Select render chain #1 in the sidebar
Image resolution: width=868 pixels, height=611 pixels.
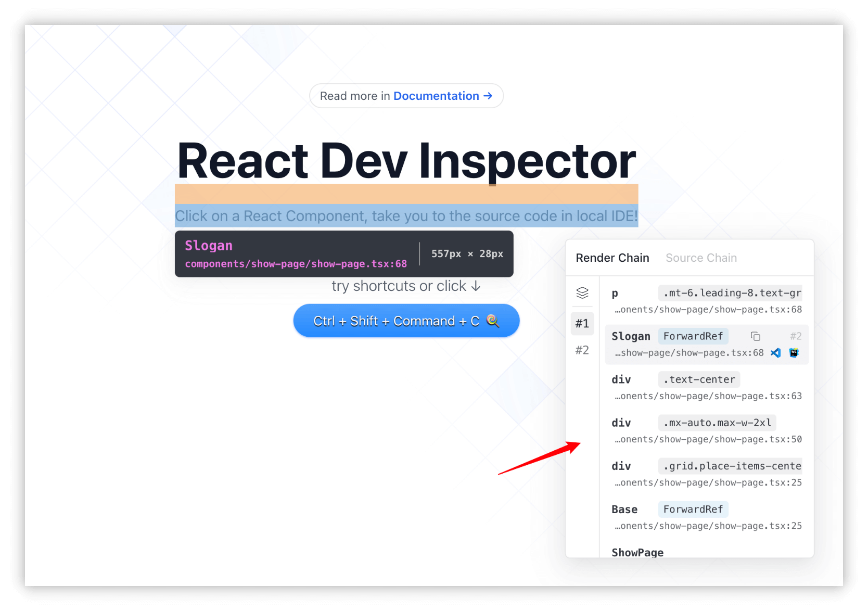[582, 323]
